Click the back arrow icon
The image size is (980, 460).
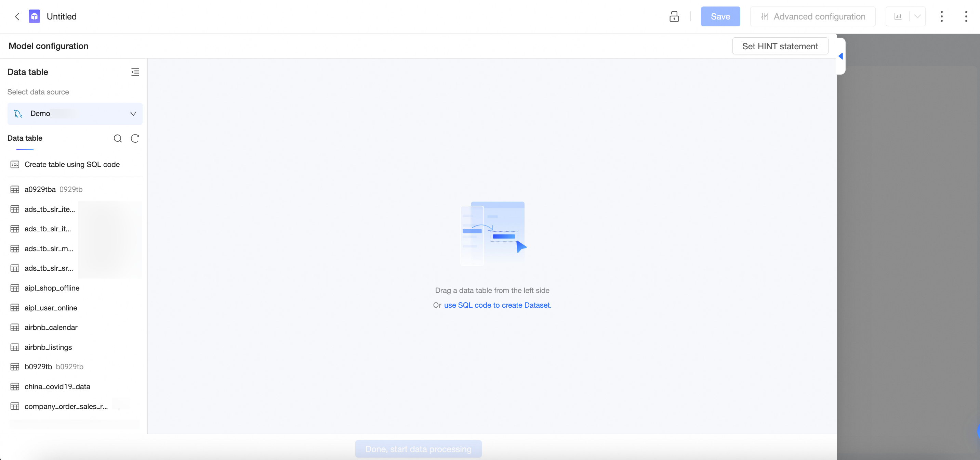17,16
